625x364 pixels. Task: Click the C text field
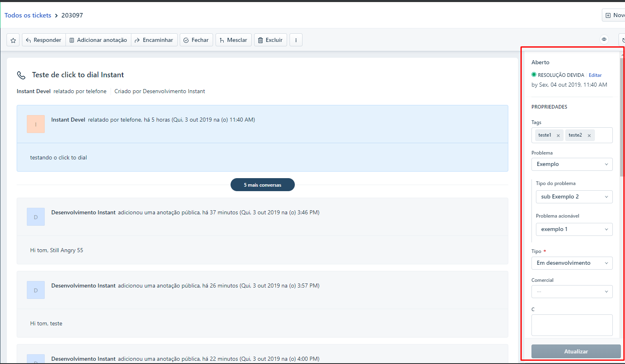pyautogui.click(x=572, y=325)
